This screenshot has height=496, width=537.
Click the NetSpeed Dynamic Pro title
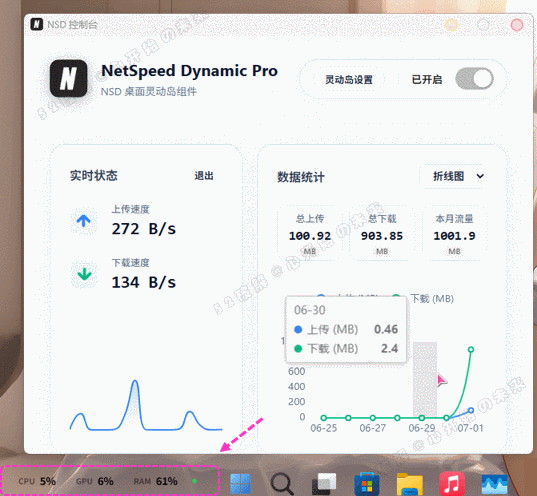click(189, 71)
